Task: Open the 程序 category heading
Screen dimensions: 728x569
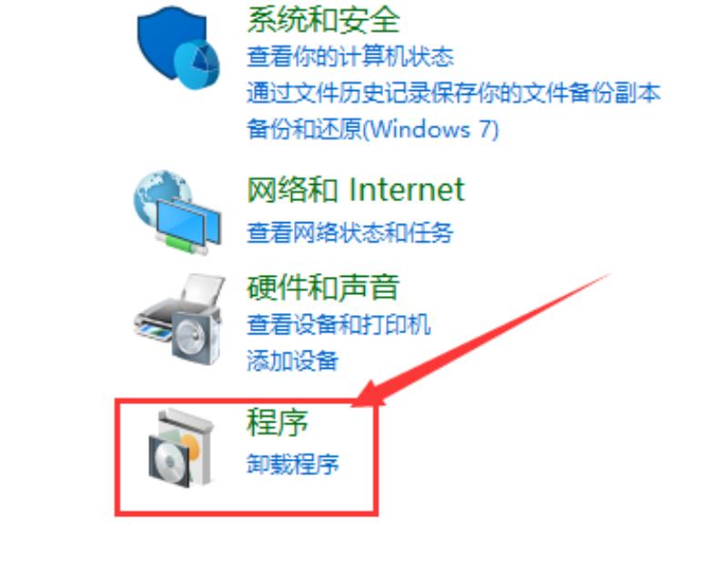Action: pyautogui.click(x=278, y=422)
